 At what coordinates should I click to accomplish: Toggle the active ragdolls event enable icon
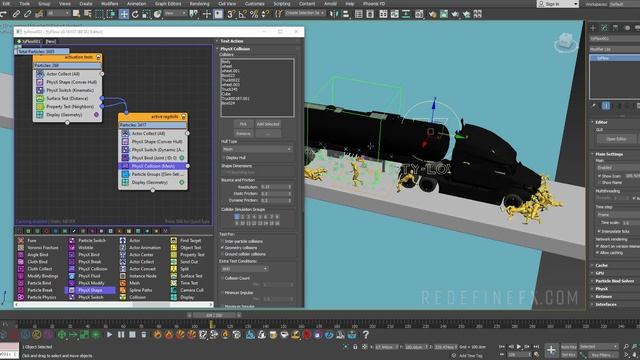point(184,117)
